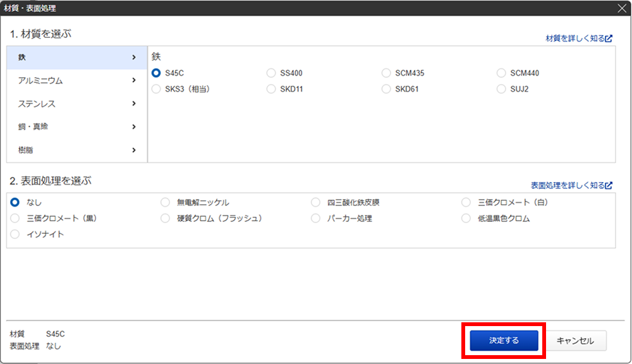Screen dimensions: 632x364
Task: Click external-link icon beside 材質を詳しく知る
Action: [x=609, y=39]
